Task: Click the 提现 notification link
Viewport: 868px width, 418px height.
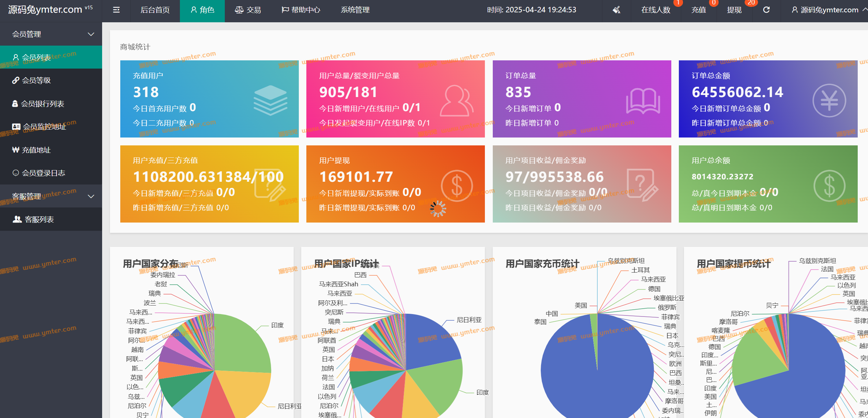Action: point(734,10)
